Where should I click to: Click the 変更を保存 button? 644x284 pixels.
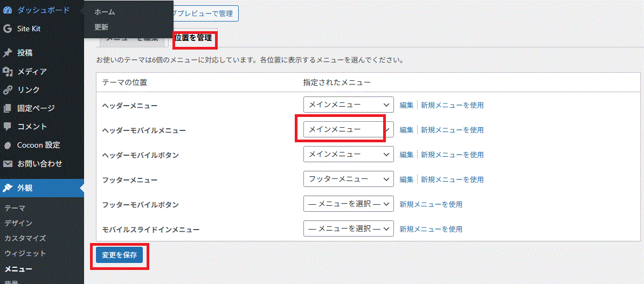coord(119,255)
